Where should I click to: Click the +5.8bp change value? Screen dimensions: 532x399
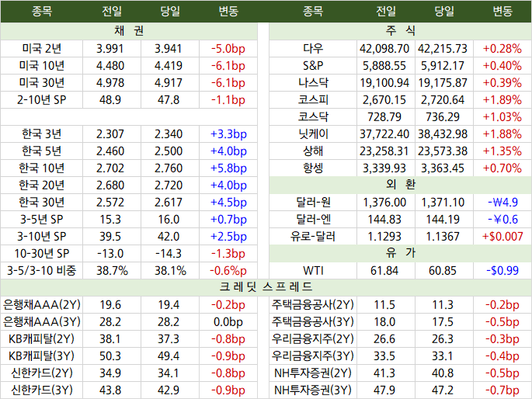pyautogui.click(x=228, y=168)
